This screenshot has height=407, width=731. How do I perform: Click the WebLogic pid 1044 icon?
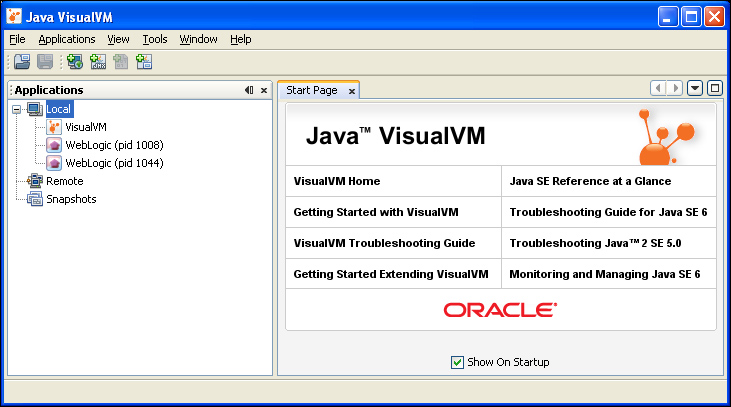(x=54, y=163)
